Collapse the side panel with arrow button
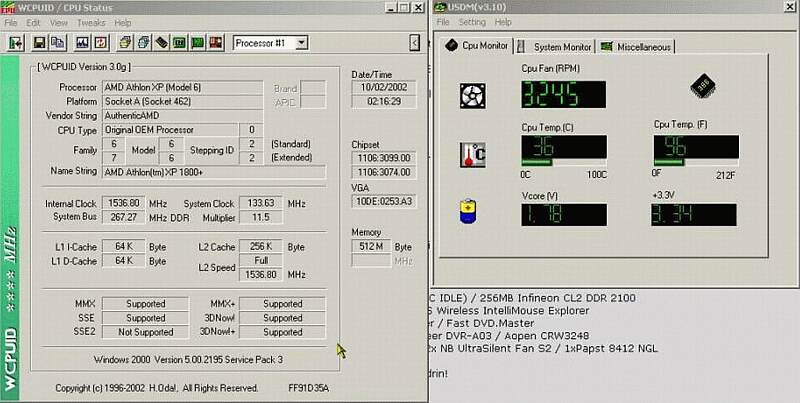Image resolution: width=800 pixels, height=403 pixels. pyautogui.click(x=415, y=43)
